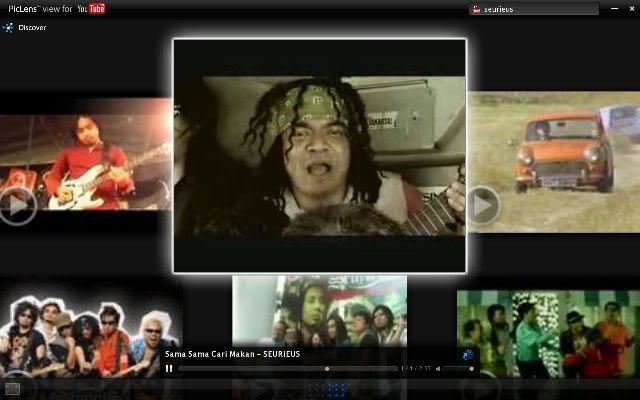640x400 pixels.
Task: Click the highlighted blue grid scrollbar thumb
Action: click(x=337, y=390)
